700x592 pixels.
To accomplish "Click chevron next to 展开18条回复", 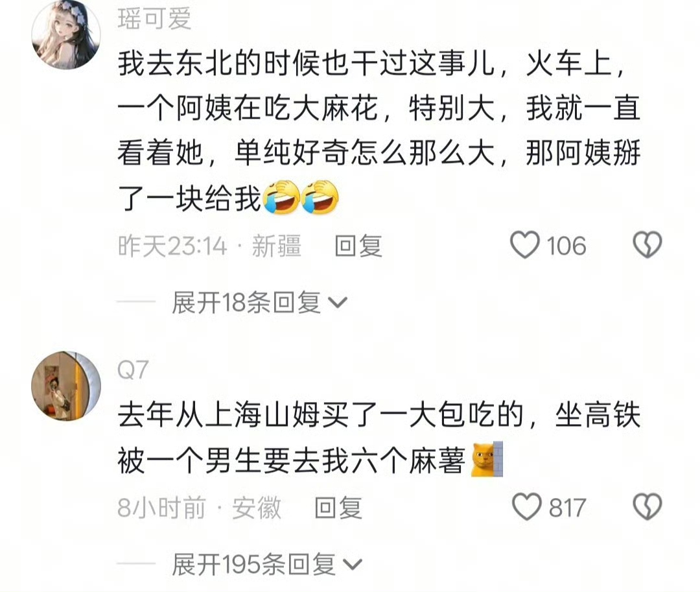I will [x=338, y=303].
